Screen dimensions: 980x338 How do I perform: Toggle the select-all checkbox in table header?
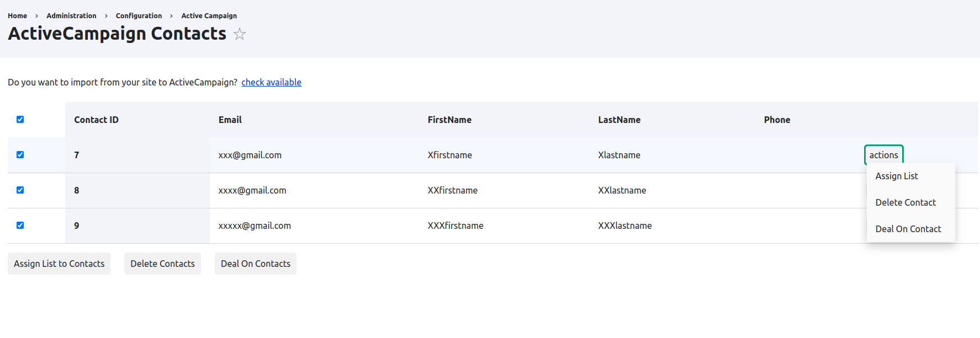(20, 120)
